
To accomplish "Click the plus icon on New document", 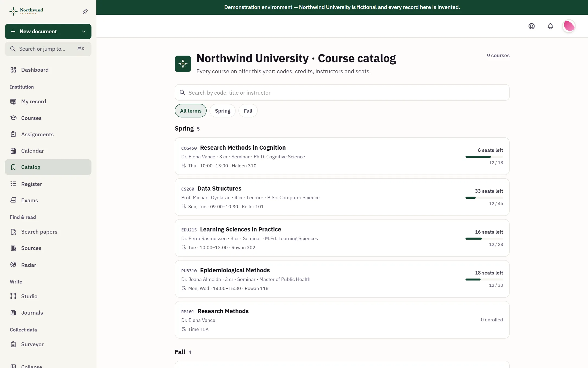I will (13, 31).
